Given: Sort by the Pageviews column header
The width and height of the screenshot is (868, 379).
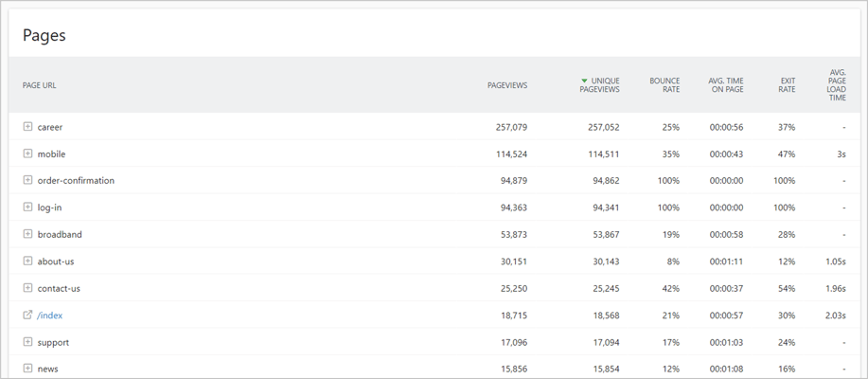Looking at the screenshot, I should [507, 85].
